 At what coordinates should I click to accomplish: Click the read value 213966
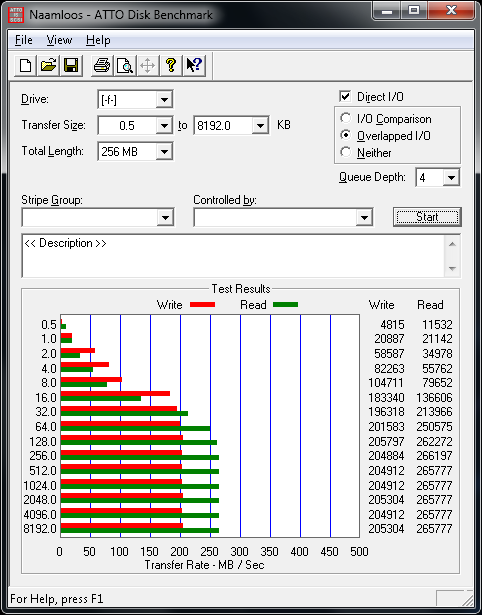tap(434, 412)
